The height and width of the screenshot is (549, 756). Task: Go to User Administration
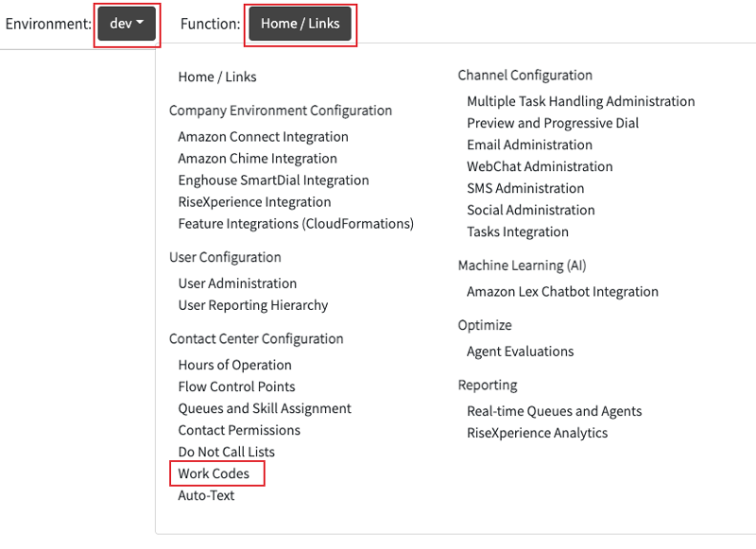[237, 283]
